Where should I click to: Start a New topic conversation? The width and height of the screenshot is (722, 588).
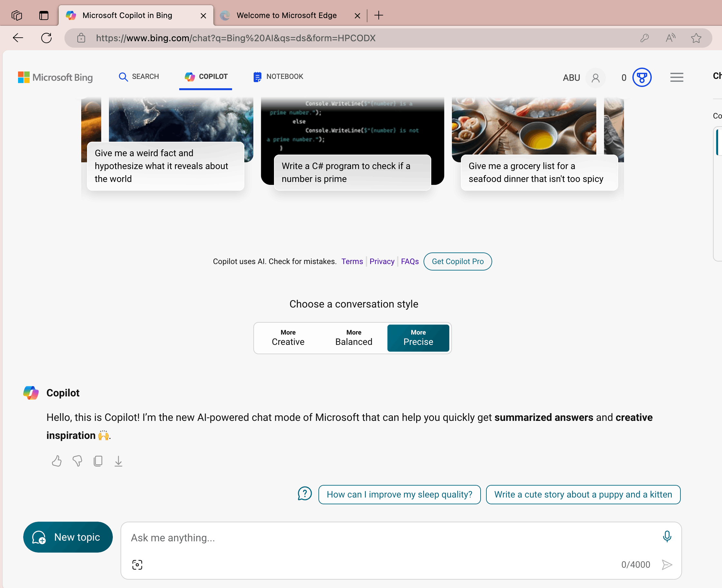pyautogui.click(x=68, y=537)
